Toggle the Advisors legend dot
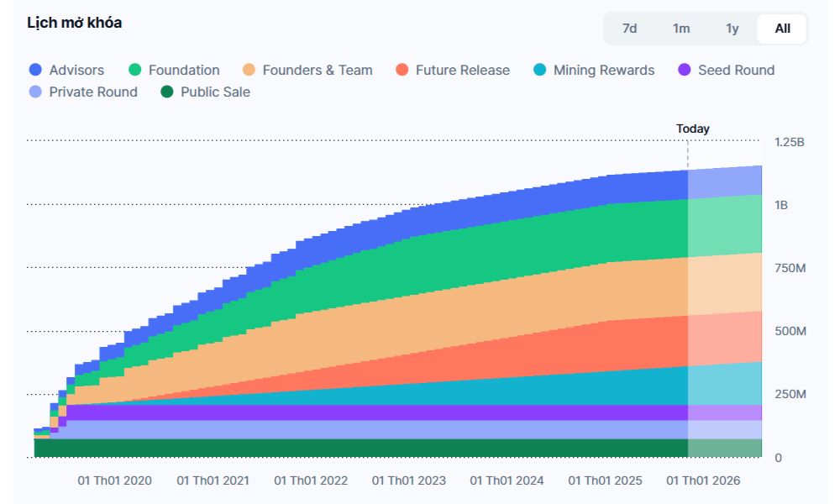Image resolution: width=840 pixels, height=504 pixels. (x=35, y=71)
